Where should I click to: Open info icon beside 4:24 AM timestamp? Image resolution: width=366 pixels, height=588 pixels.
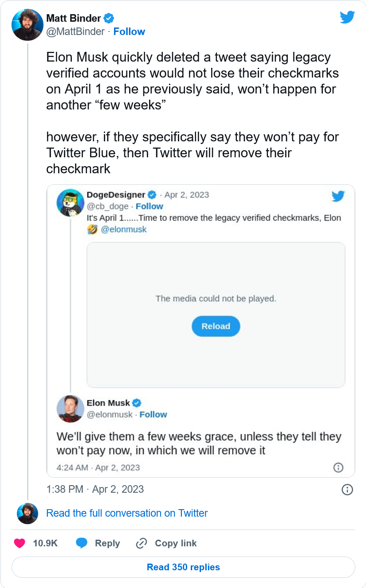(338, 467)
